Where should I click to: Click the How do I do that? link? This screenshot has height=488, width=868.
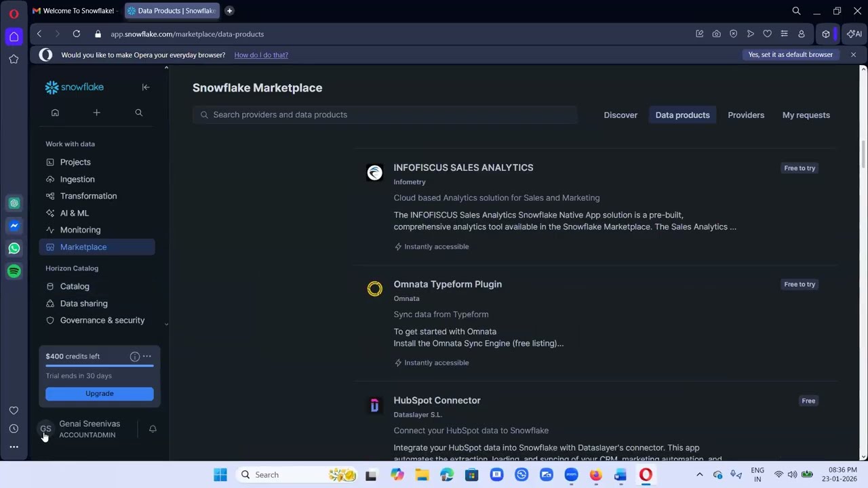pos(261,55)
